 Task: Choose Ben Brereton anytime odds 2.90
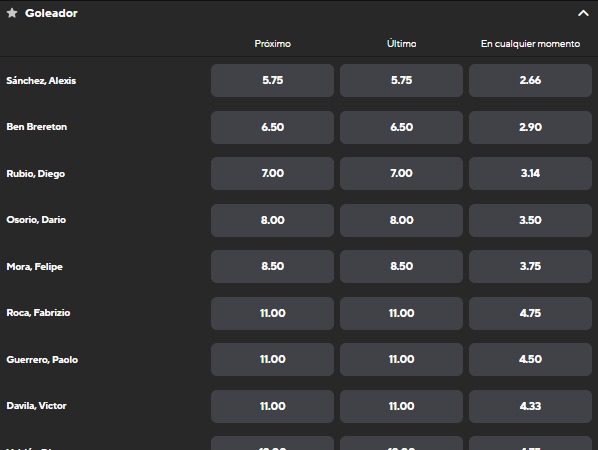tap(530, 127)
